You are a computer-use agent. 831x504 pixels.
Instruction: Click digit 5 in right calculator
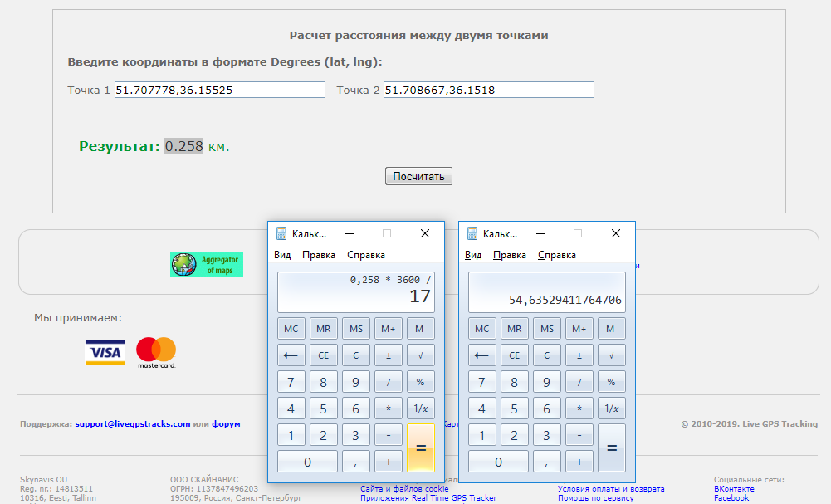point(514,408)
